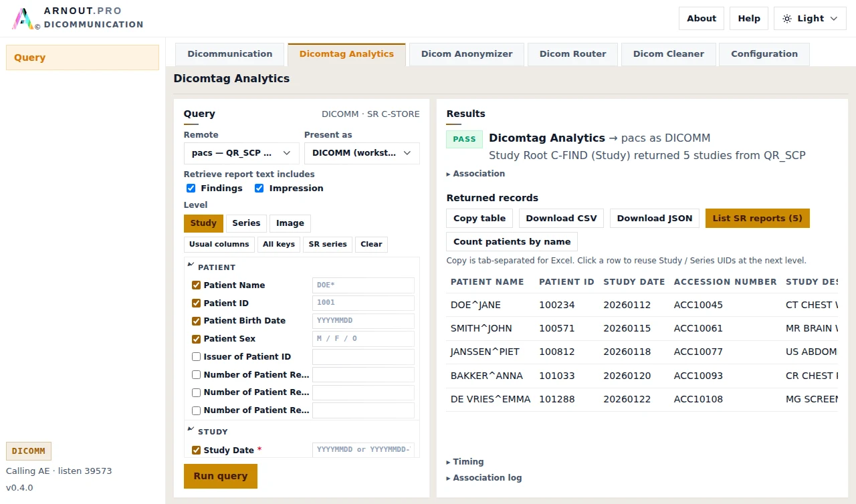Viewport: 856px width, 504px height.
Task: Select the JANSSEN^PIET row
Action: pos(642,352)
